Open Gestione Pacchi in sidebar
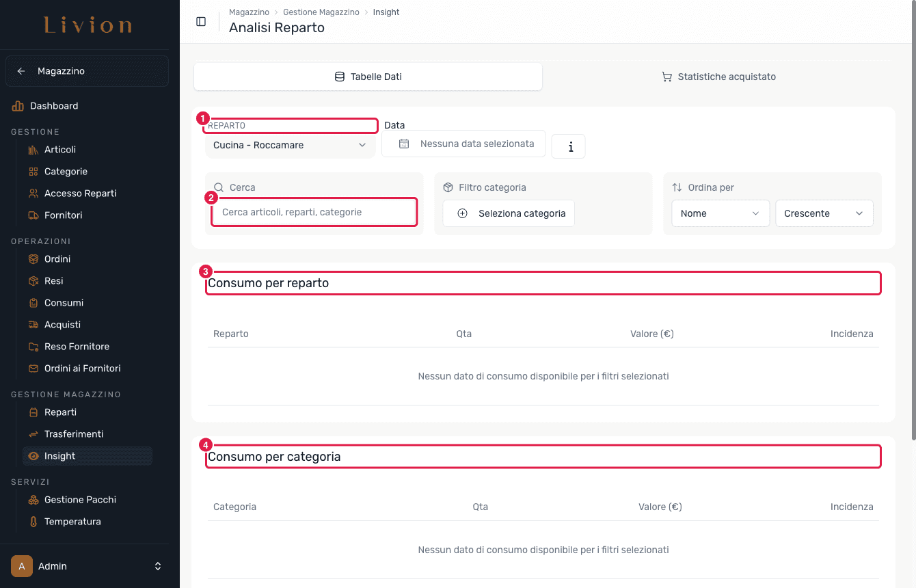 click(x=80, y=500)
